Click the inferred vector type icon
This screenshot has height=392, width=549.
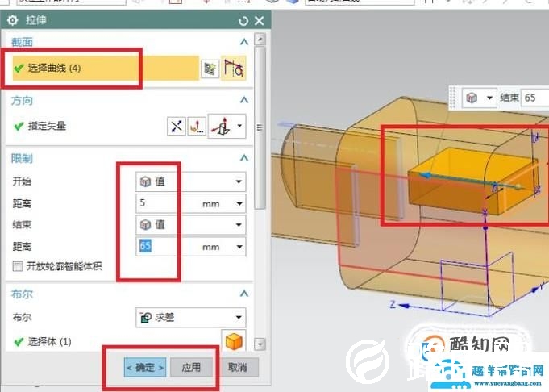221,126
